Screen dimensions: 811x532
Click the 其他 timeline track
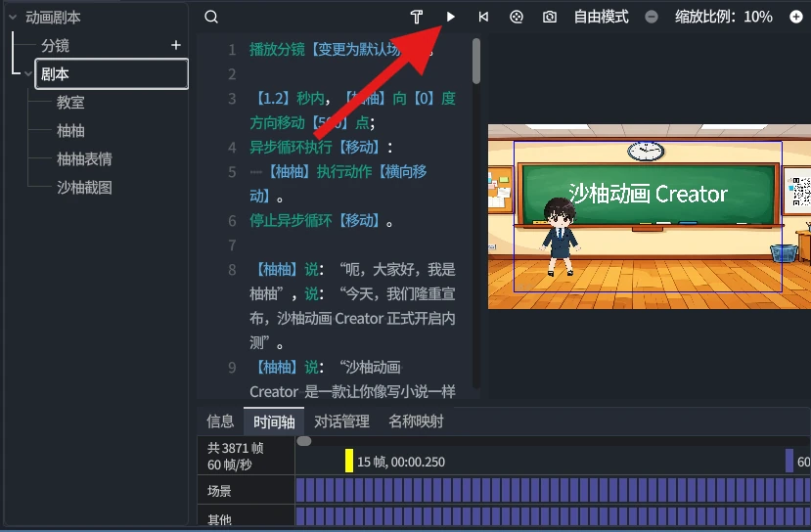pos(553,516)
